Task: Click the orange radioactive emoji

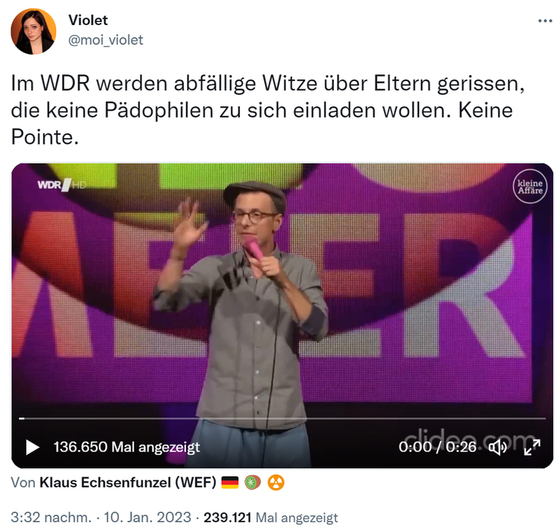Action: coord(276,483)
